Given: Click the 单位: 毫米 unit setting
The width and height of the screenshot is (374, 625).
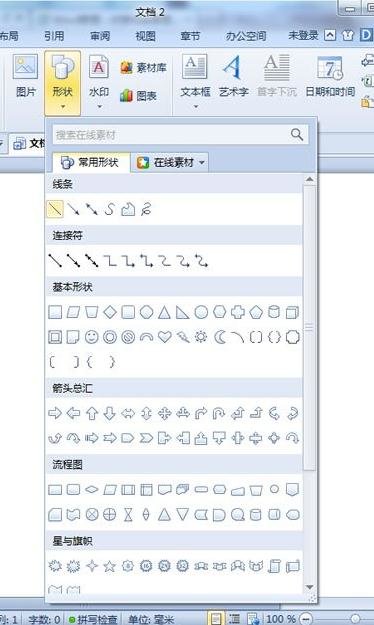Looking at the screenshot, I should click(151, 619).
